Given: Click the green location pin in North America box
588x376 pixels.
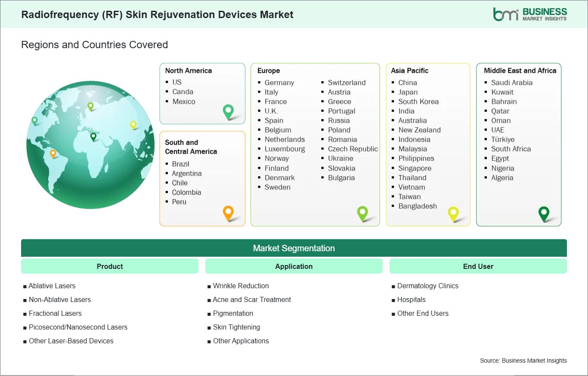Looking at the screenshot, I should click(x=228, y=112).
